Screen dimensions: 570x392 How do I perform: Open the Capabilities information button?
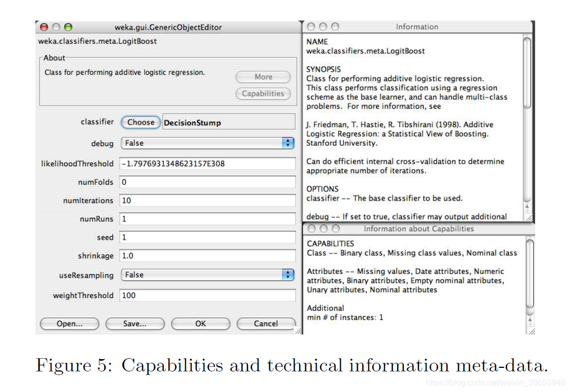click(x=263, y=93)
